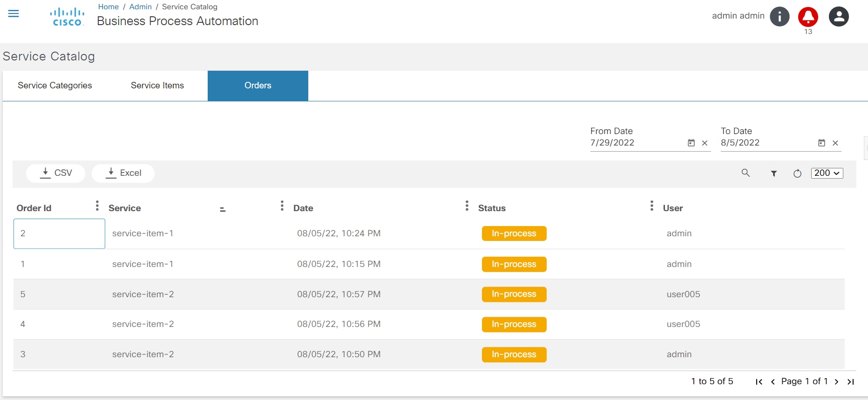This screenshot has width=868, height=400.
Task: Go to the last page of results
Action: coord(851,382)
